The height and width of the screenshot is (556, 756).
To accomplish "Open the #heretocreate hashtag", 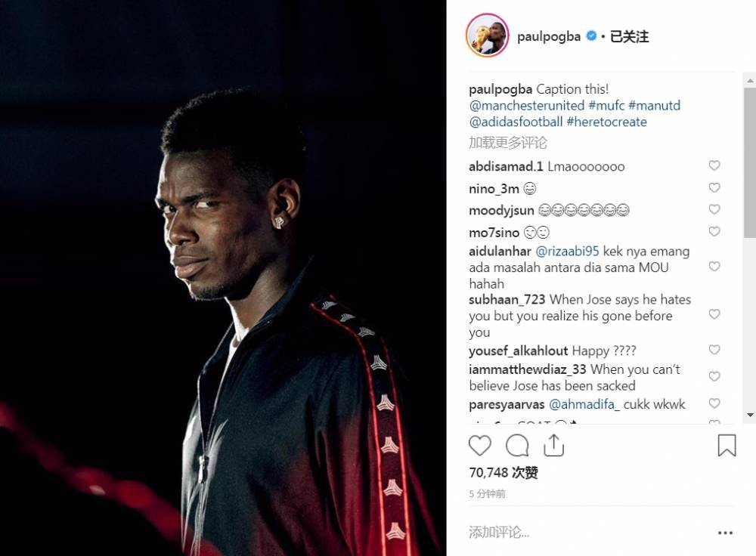I will click(x=606, y=122).
